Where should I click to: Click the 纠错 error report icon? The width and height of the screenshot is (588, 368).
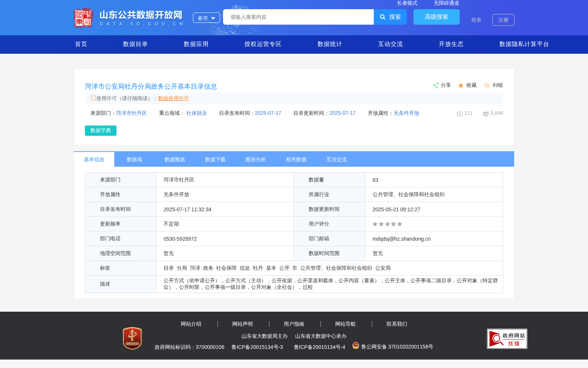click(x=487, y=85)
